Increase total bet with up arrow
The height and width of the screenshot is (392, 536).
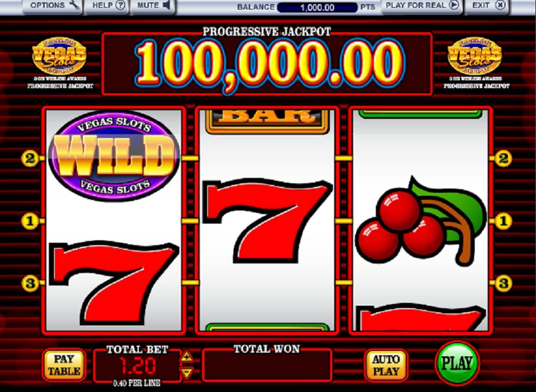pos(186,357)
